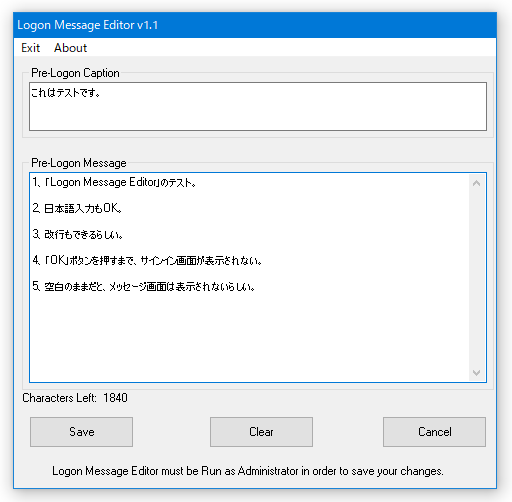The height and width of the screenshot is (502, 512).
Task: Click the 'Pre-Logon Message' group label
Action: [79, 163]
